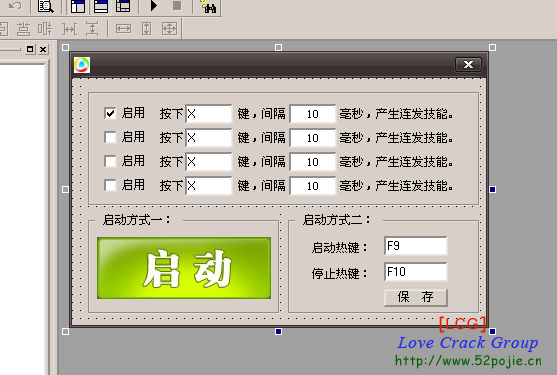557x375 pixels.
Task: Click the undo arrow icon
Action: pos(15,6)
